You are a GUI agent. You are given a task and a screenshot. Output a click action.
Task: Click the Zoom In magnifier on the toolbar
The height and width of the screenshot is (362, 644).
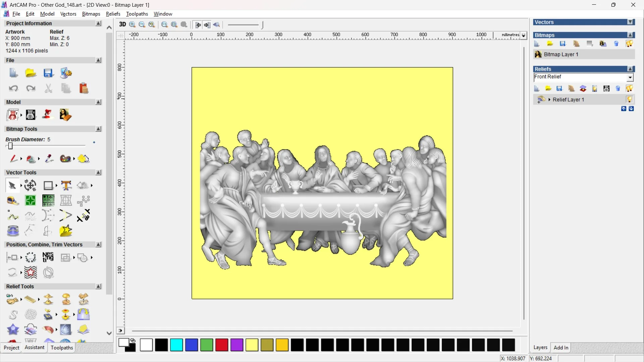pyautogui.click(x=132, y=25)
